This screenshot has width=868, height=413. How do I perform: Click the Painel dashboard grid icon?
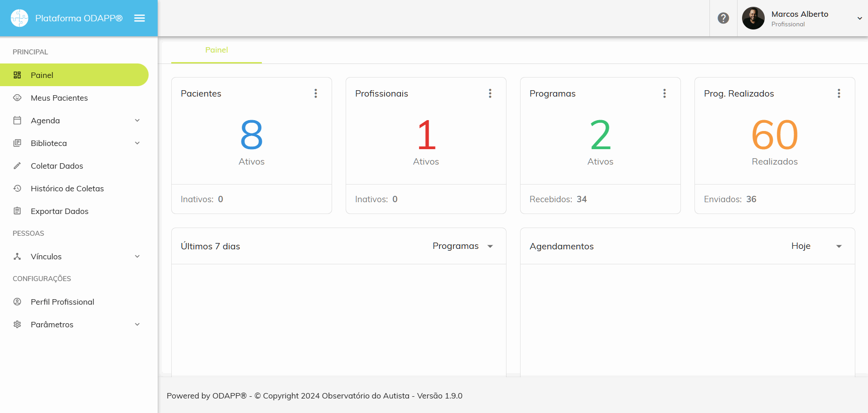click(17, 75)
